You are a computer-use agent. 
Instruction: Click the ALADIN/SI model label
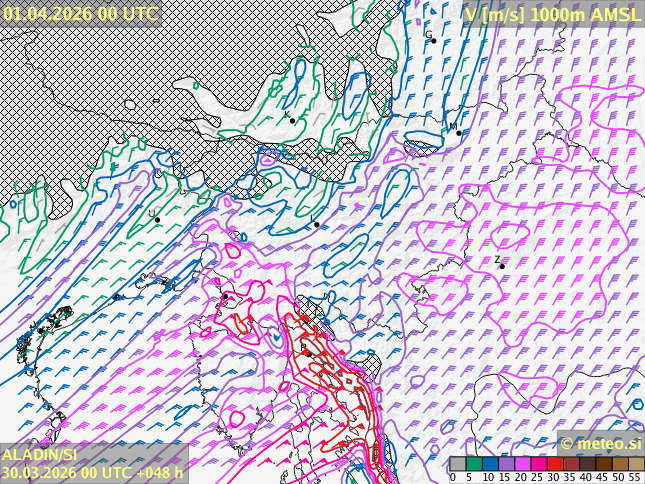[x=39, y=454]
